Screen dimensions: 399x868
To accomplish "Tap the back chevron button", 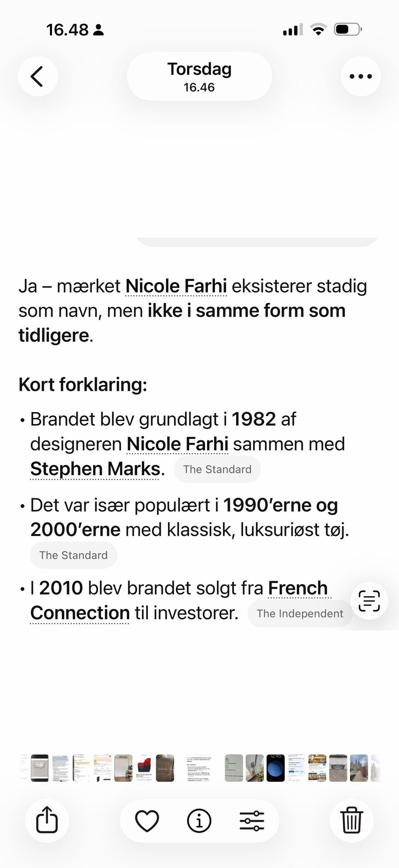I will (37, 77).
